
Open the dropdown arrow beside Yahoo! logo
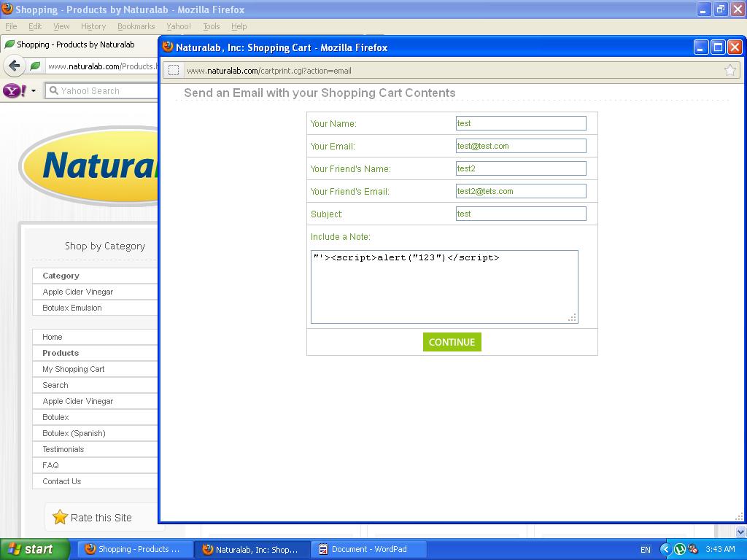point(34,90)
